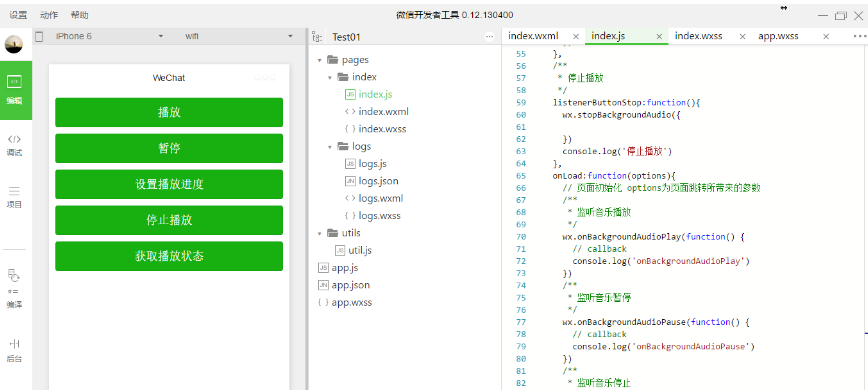Open app.json in the file tree

point(350,285)
